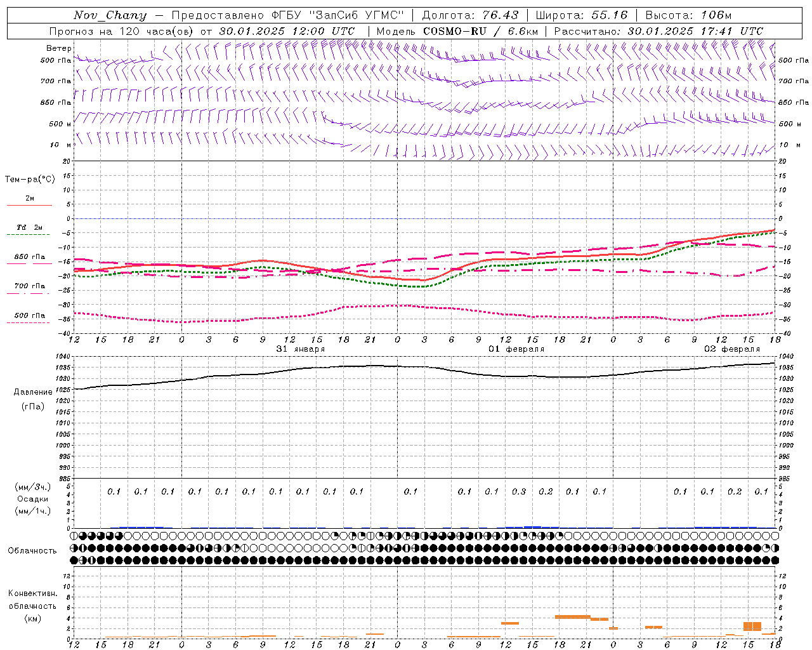Click the '(мм/3ч.)' precipitation unit label
Viewport: 812px width, 650px height.
[x=33, y=487]
